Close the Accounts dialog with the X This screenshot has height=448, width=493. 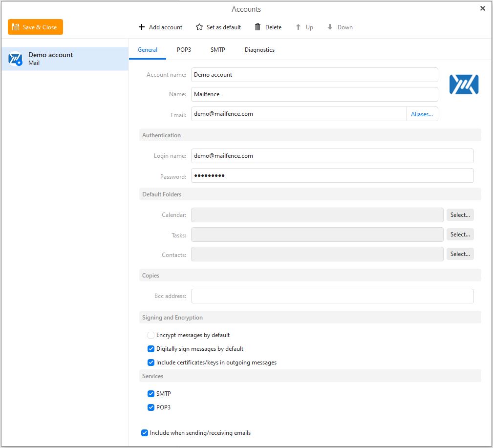pyautogui.click(x=483, y=8)
